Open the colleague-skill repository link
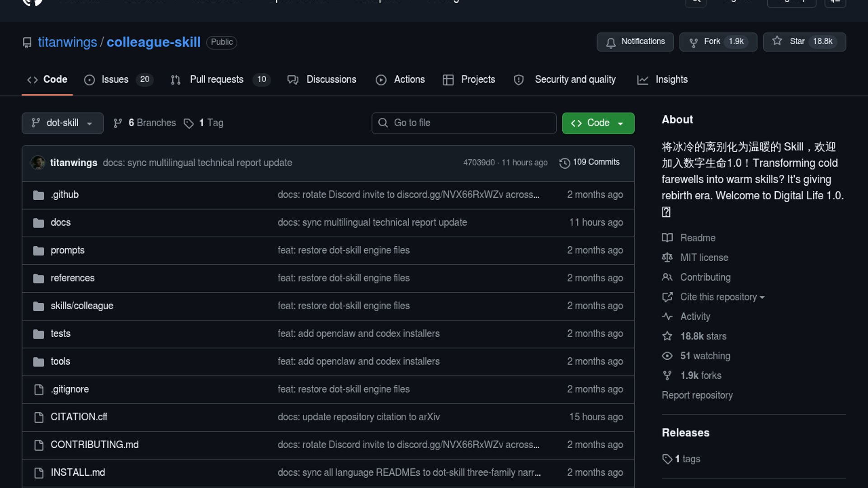This screenshot has width=868, height=488. [x=154, y=42]
